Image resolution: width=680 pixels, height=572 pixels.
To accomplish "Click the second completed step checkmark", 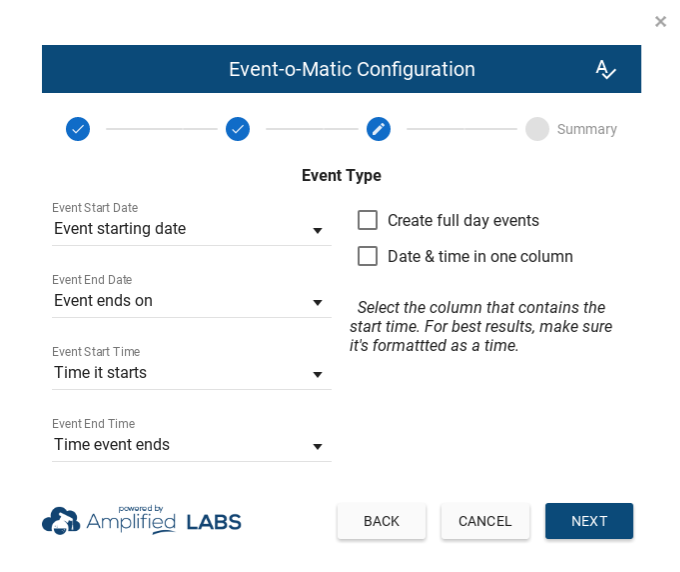I will click(x=237, y=129).
